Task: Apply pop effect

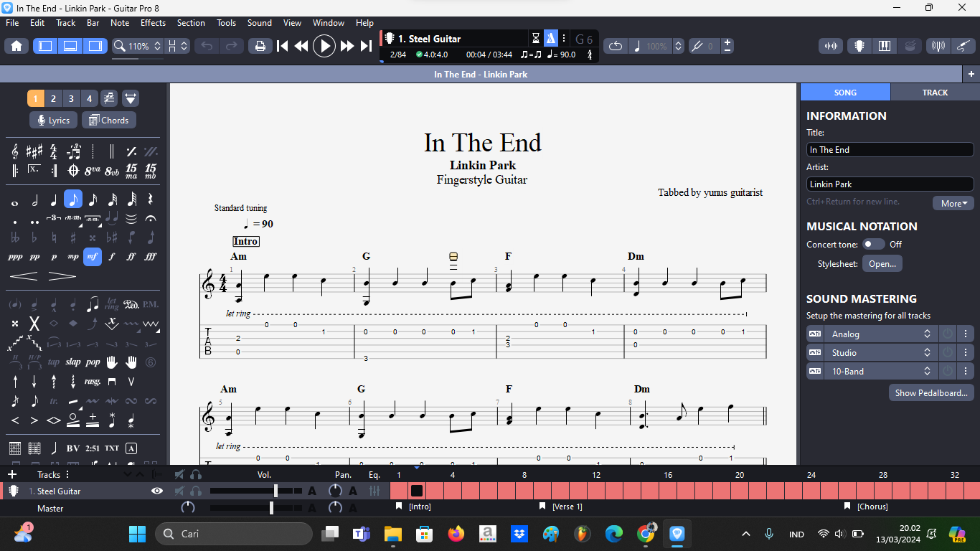Action: tap(92, 362)
